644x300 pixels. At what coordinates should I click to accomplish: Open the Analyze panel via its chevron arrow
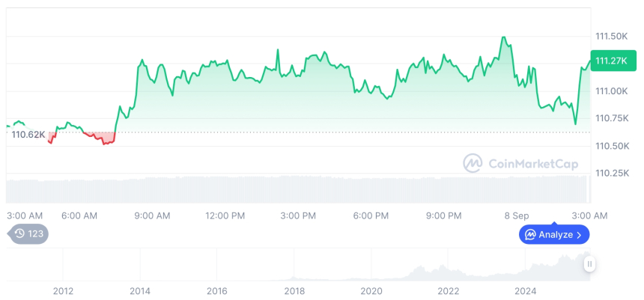click(580, 235)
